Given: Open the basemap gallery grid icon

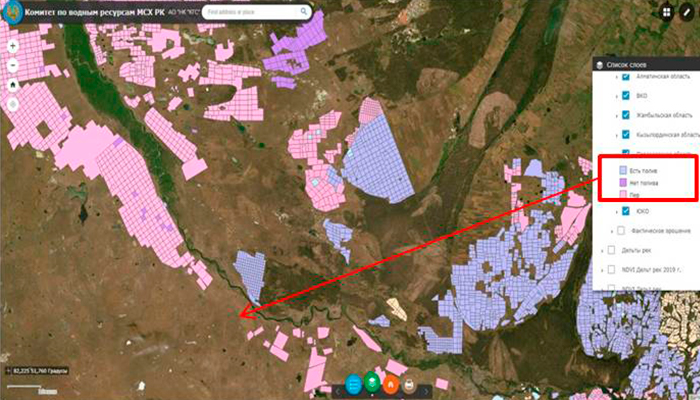Looking at the screenshot, I should click(x=667, y=12).
